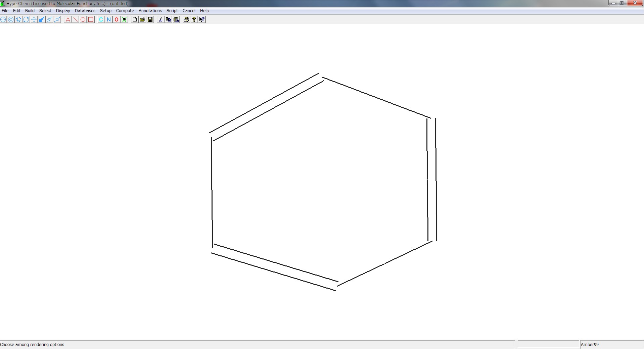Image resolution: width=644 pixels, height=349 pixels.
Task: Open the Select menu
Action: (45, 11)
